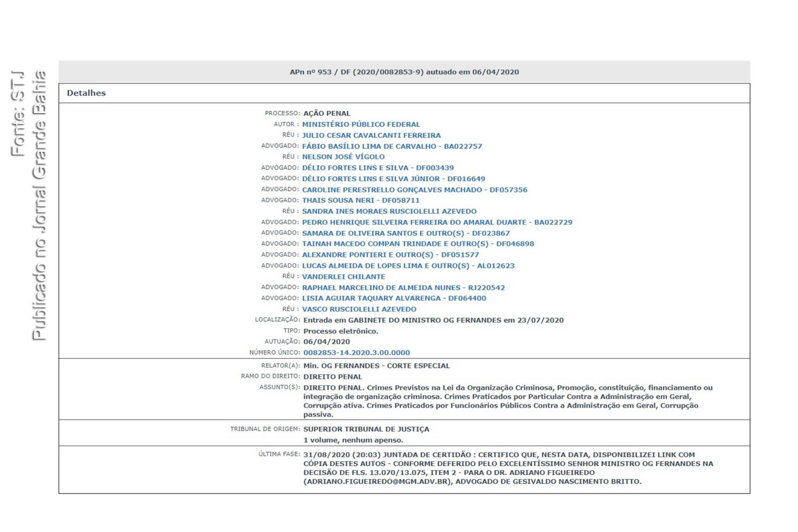Click defendant SANDRA INES MORAES RUSCIOLELLI AZEVEDO

pos(389,211)
